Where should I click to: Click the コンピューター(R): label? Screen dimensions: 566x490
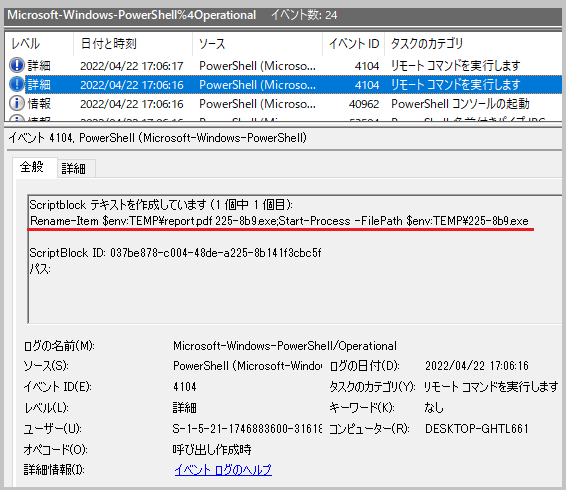click(369, 429)
